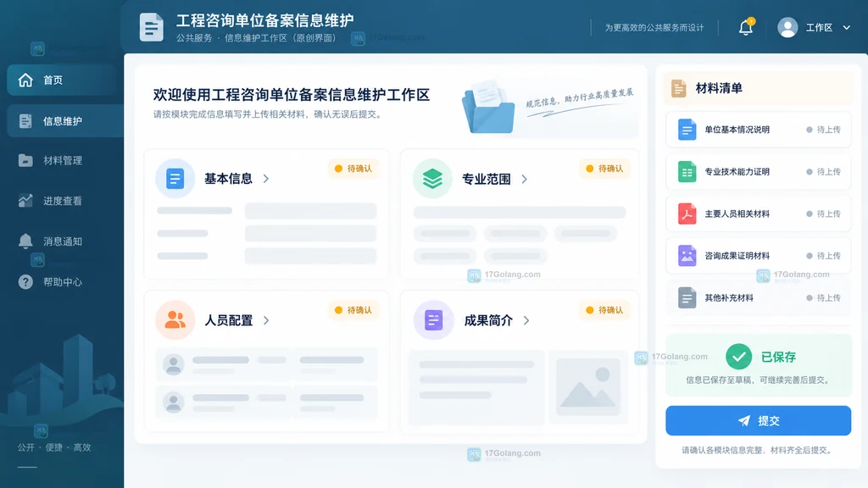868x488 pixels.
Task: Click second person avatar in 人员配置
Action: point(173,402)
